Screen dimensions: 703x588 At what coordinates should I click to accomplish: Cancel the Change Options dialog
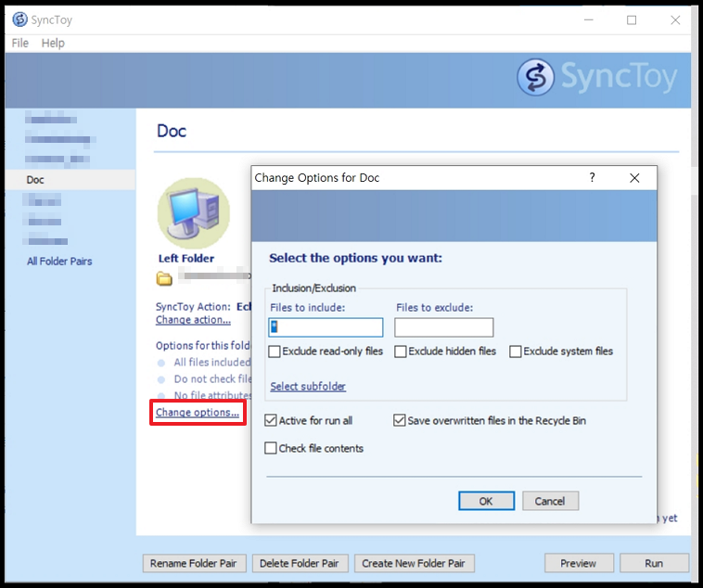(550, 501)
